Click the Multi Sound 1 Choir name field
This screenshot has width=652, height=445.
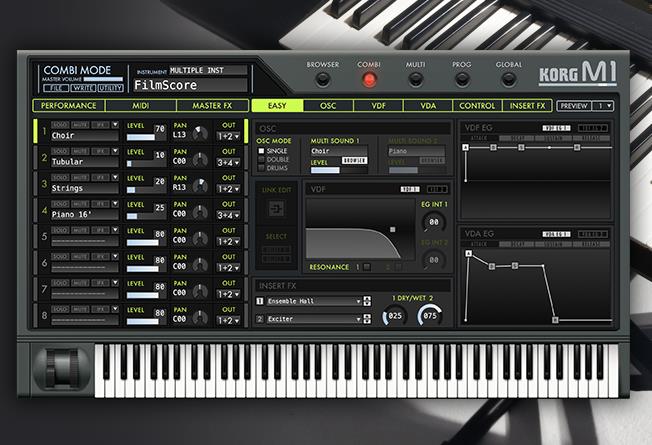pyautogui.click(x=339, y=151)
